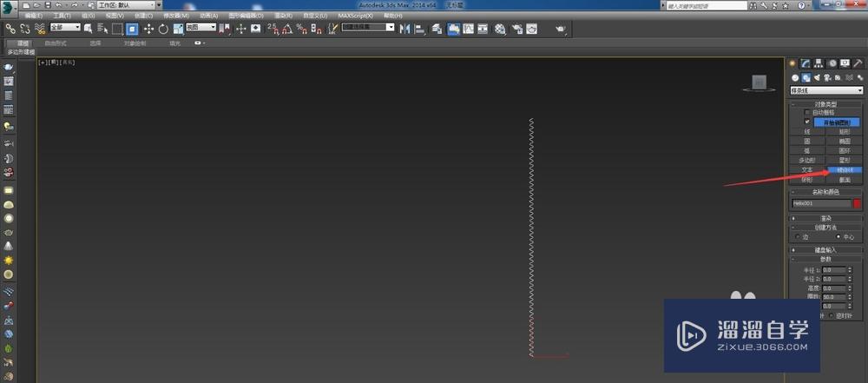Open the MAXScript(X) menu

(355, 16)
